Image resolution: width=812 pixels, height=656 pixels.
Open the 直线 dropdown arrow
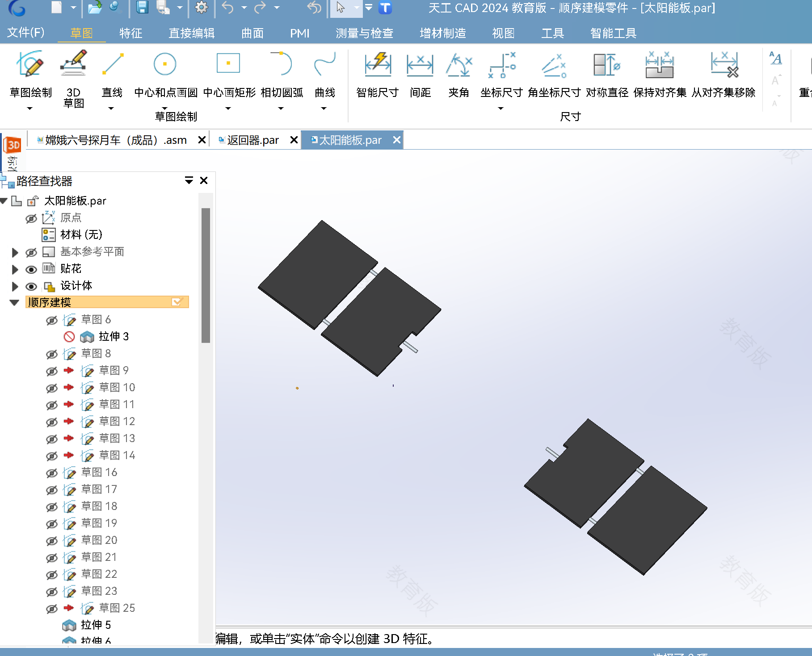(x=111, y=109)
